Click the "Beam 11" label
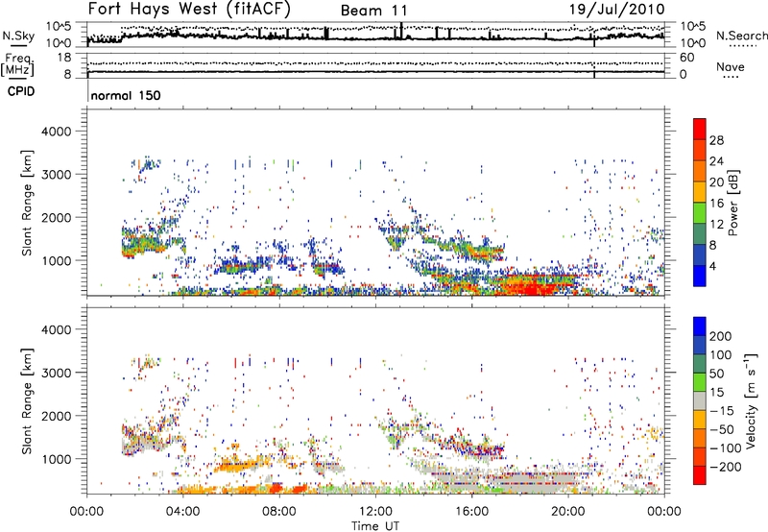The height and width of the screenshot is (532, 768). [373, 11]
